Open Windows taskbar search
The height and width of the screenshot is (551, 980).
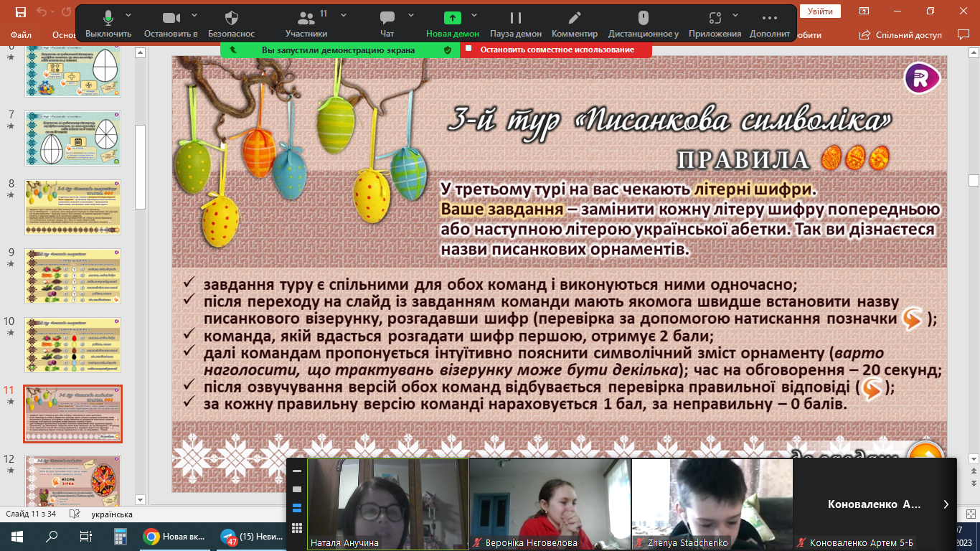coord(52,536)
